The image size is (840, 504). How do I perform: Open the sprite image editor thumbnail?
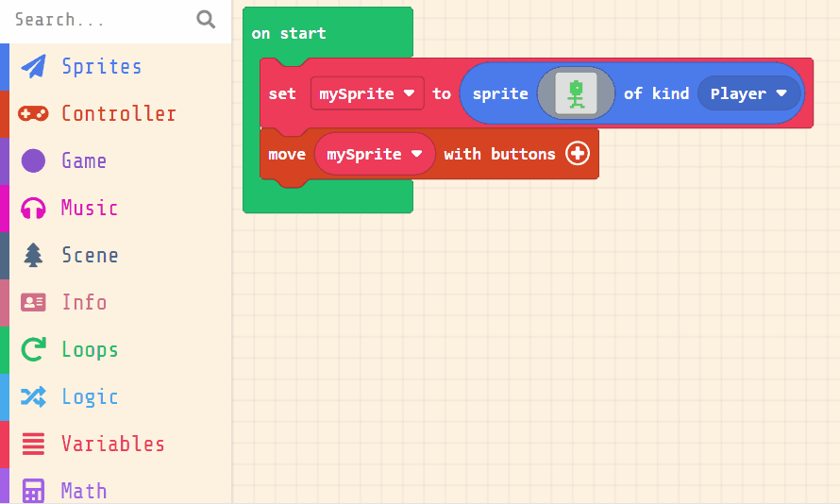coord(576,93)
